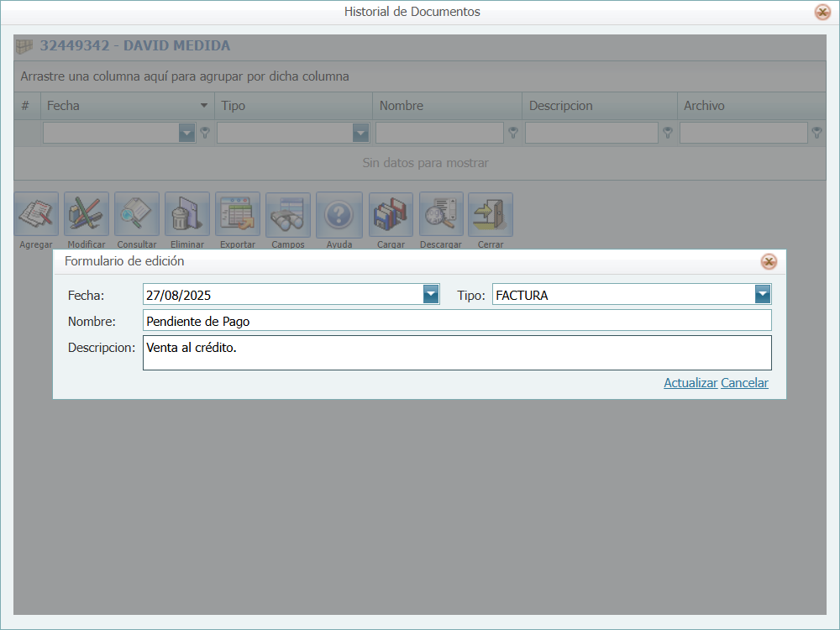Click the Nombre text field in form
Image resolution: width=840 pixels, height=630 pixels.
coord(457,321)
